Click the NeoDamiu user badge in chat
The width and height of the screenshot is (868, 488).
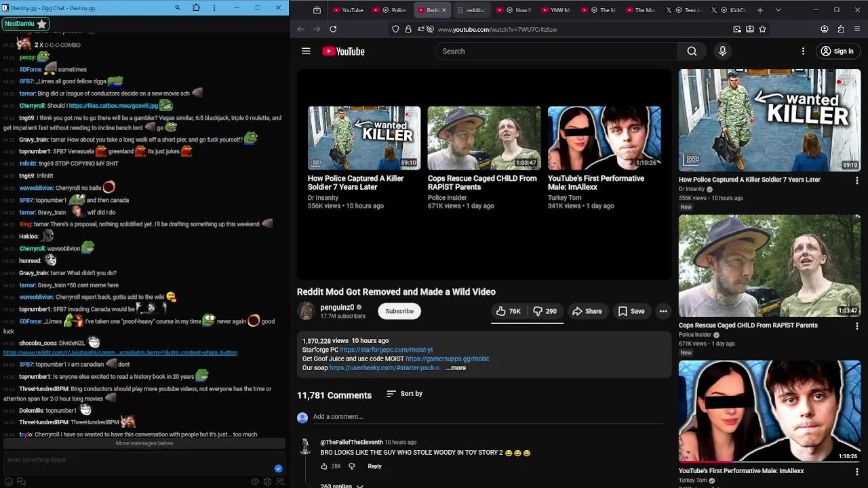tap(25, 24)
